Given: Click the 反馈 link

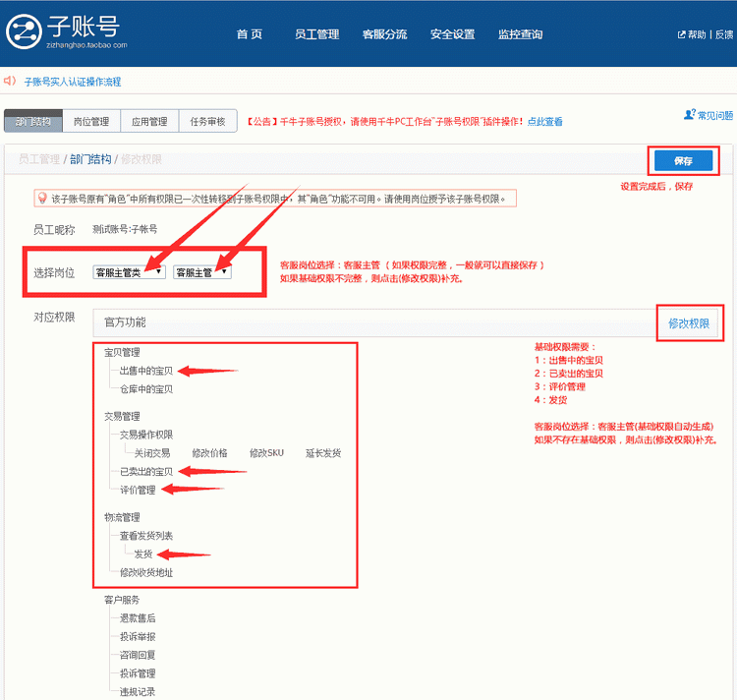Looking at the screenshot, I should [724, 34].
